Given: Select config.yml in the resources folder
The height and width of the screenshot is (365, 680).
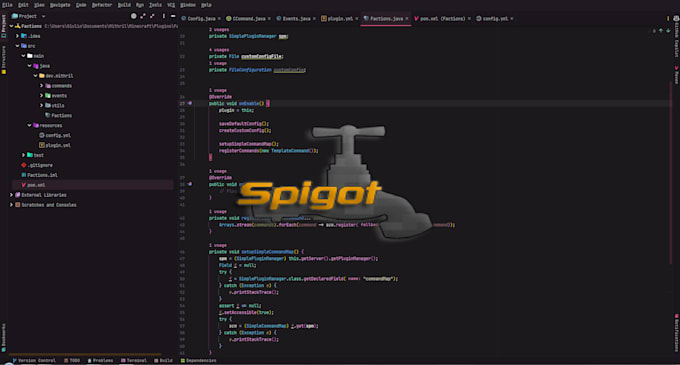Looking at the screenshot, I should click(55, 135).
